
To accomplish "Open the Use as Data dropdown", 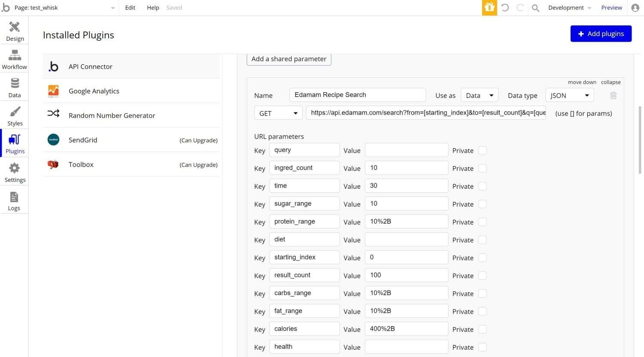I will point(479,95).
